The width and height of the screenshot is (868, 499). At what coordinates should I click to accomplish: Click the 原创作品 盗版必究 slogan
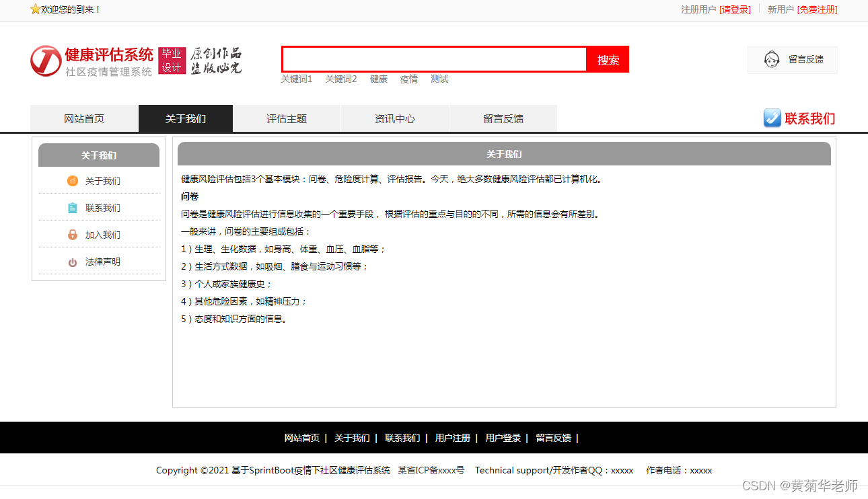(x=215, y=61)
